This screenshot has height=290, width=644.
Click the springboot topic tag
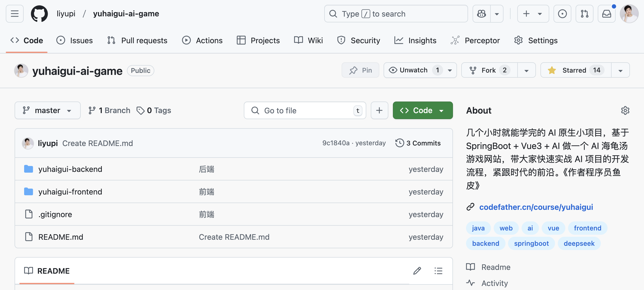531,243
